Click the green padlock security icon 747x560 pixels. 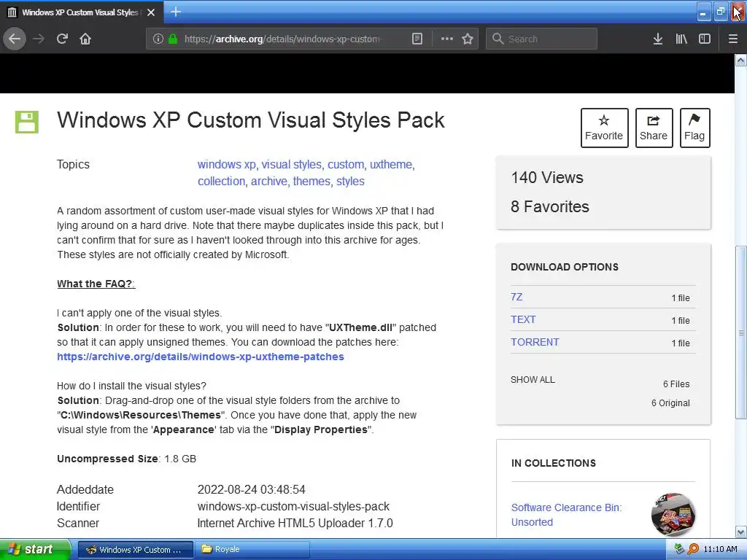(173, 39)
